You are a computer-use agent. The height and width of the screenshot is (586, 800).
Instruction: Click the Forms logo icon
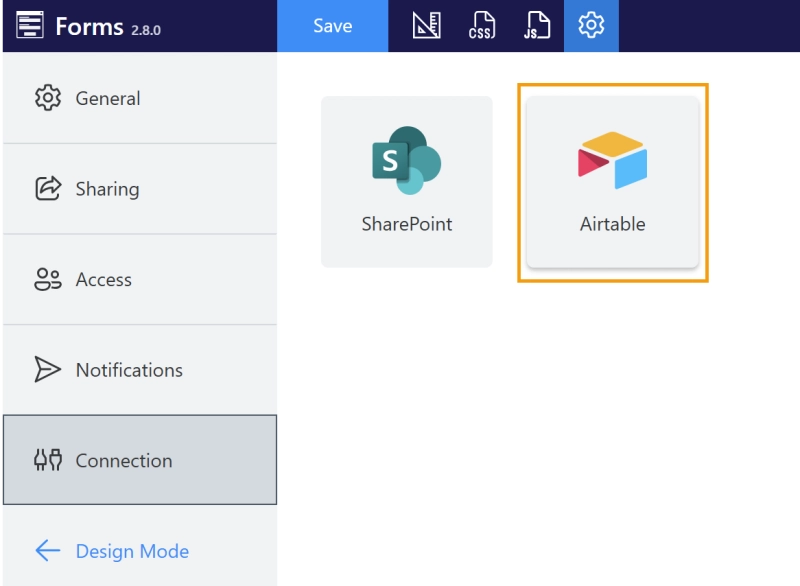coord(30,24)
